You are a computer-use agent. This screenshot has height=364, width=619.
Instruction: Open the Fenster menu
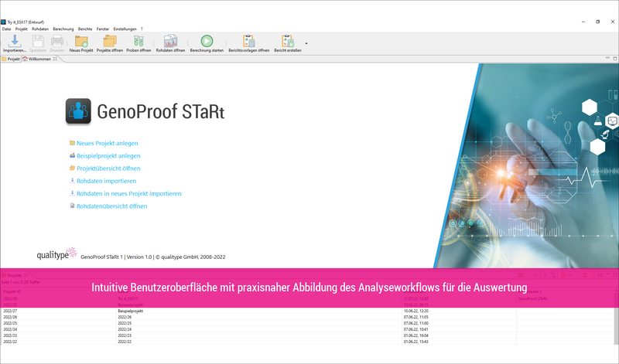(x=103, y=29)
